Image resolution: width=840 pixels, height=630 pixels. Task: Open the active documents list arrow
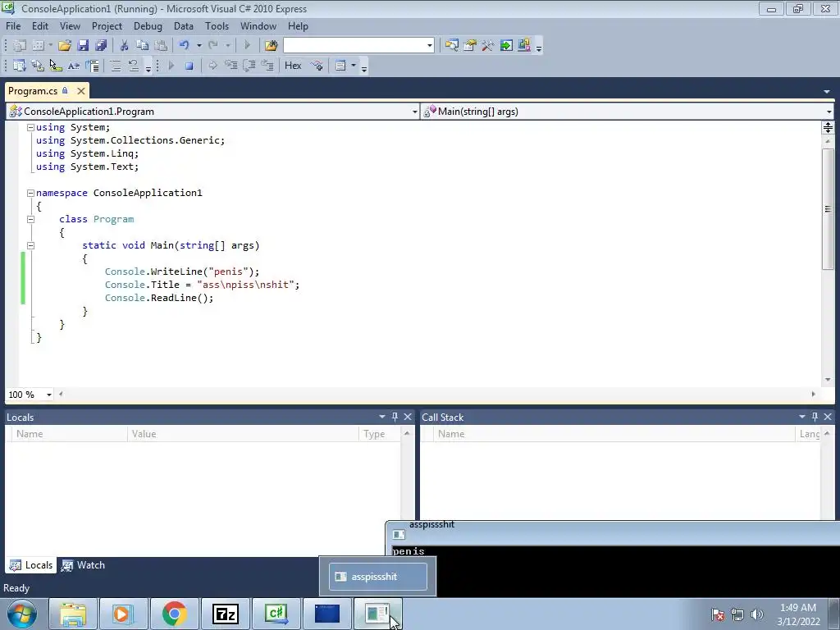click(827, 92)
